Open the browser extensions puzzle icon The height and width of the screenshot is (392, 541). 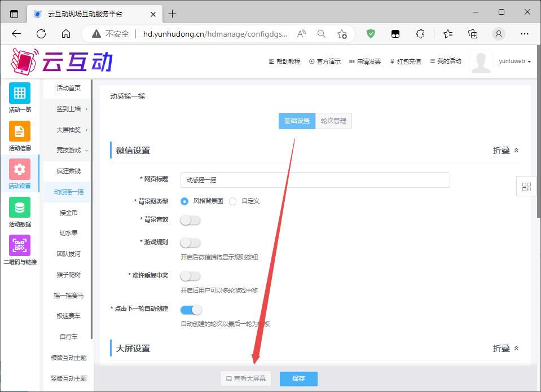click(420, 34)
